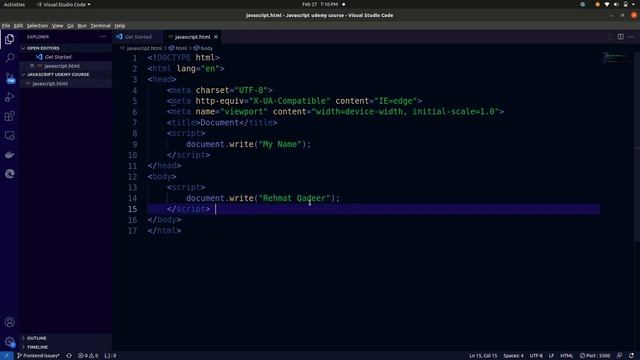Open the Help menu

120,26
